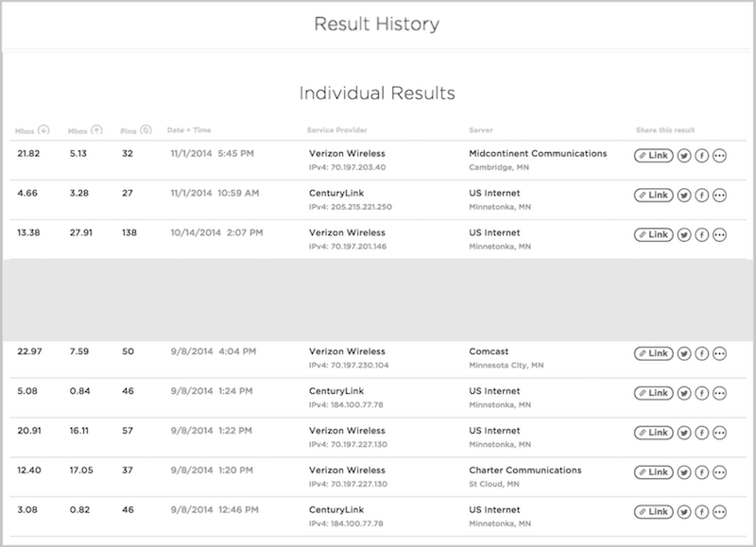Tweet the 10/14/2014 2:07 PM result

click(x=684, y=234)
